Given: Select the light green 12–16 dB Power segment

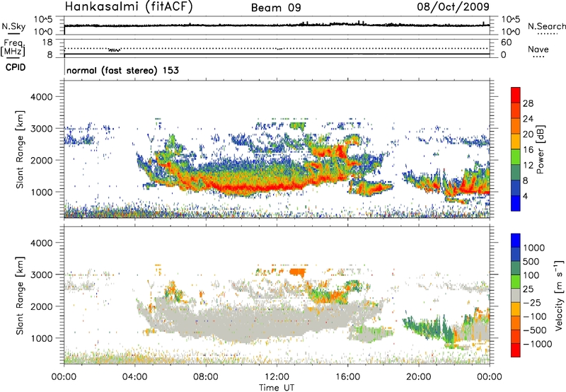Looking at the screenshot, I should pos(516,157).
